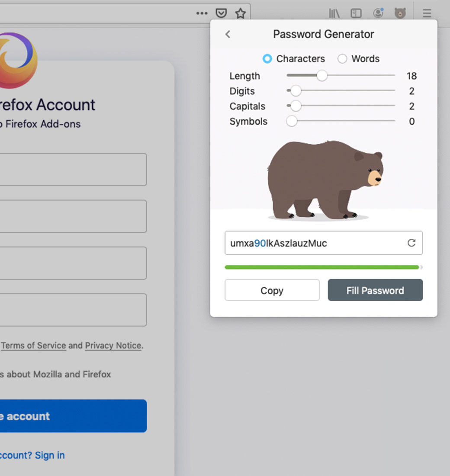The width and height of the screenshot is (450, 476).
Task: Select the Words radio option
Action: click(342, 59)
